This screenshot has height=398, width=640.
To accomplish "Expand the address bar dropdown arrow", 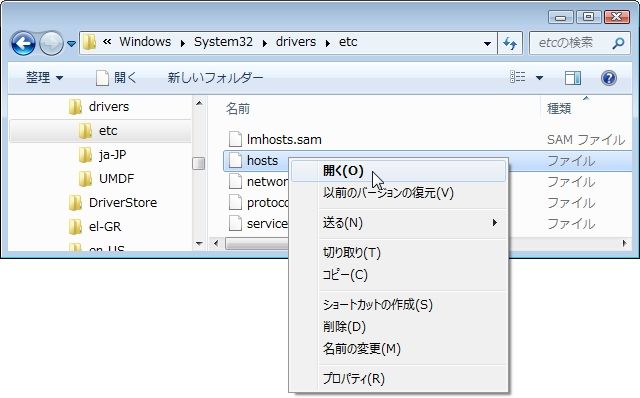I will [487, 43].
